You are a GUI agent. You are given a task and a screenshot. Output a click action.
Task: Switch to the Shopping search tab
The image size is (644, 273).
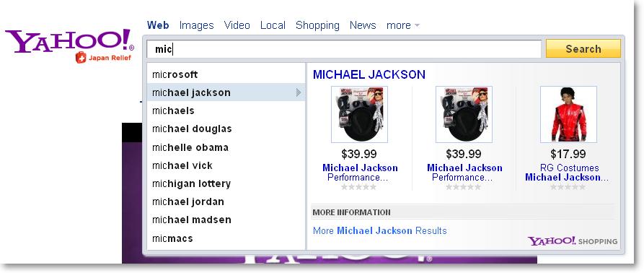pos(317,25)
